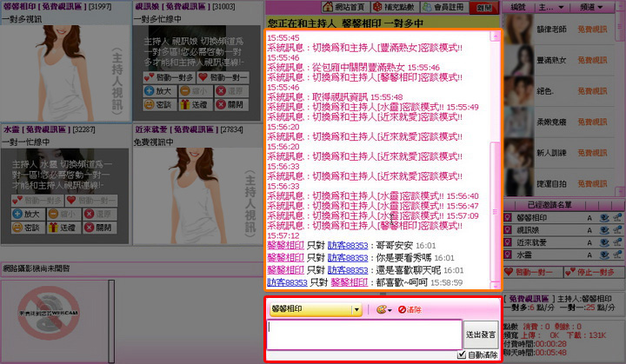Open the 馨馨相印 chat recipient dropdown
Viewport: 626px width, 364px height.
click(356, 309)
